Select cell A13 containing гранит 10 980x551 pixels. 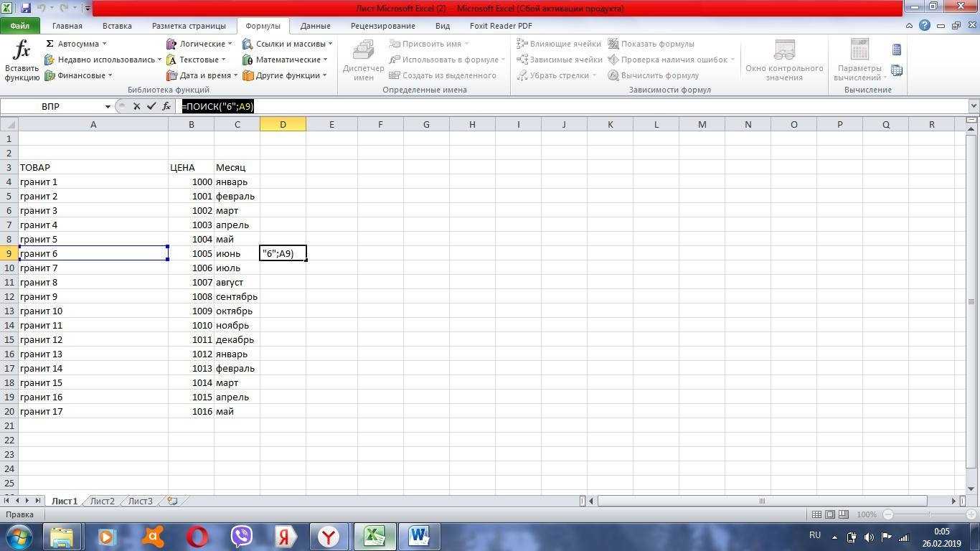coord(93,311)
